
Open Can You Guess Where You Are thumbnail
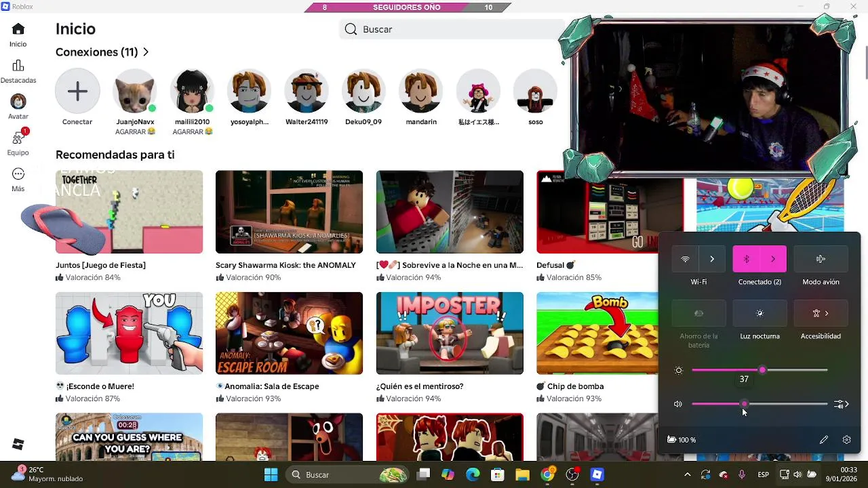click(x=129, y=437)
